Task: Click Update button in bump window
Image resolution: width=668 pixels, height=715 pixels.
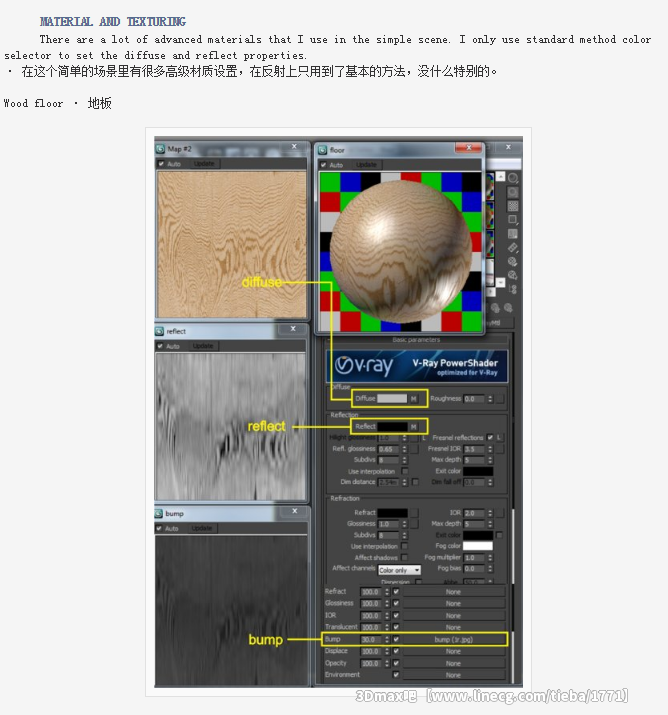Action: tap(202, 528)
